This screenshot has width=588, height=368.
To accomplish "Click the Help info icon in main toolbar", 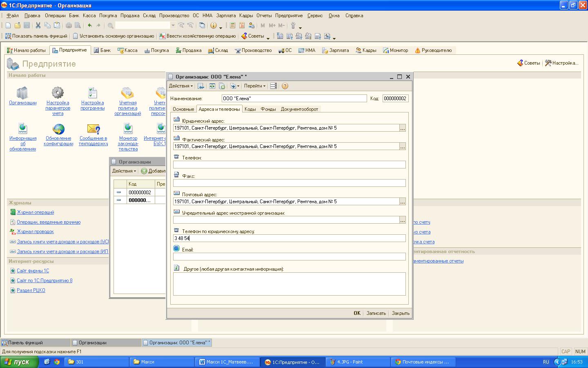I will (x=214, y=25).
